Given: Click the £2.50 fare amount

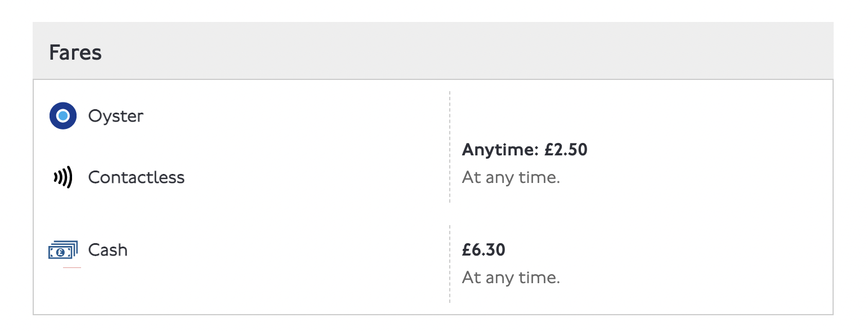Looking at the screenshot, I should coord(566,150).
